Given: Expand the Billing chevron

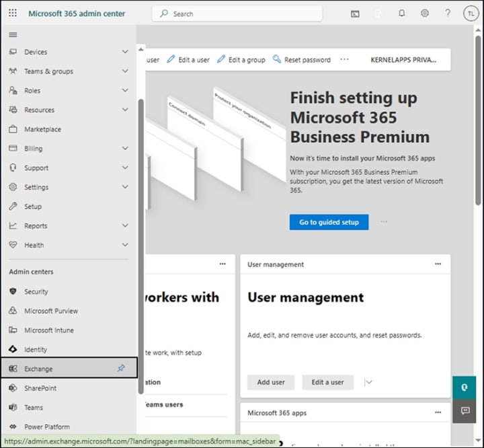Looking at the screenshot, I should pos(125,148).
